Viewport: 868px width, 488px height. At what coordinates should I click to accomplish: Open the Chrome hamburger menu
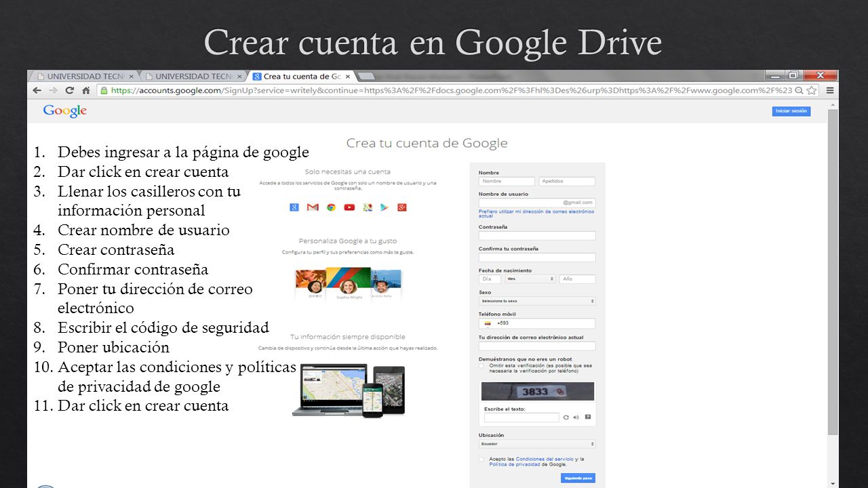coord(830,90)
